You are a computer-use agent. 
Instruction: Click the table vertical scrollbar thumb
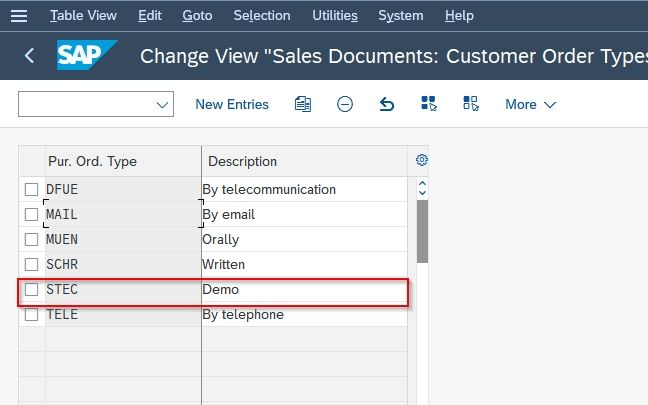[422, 231]
